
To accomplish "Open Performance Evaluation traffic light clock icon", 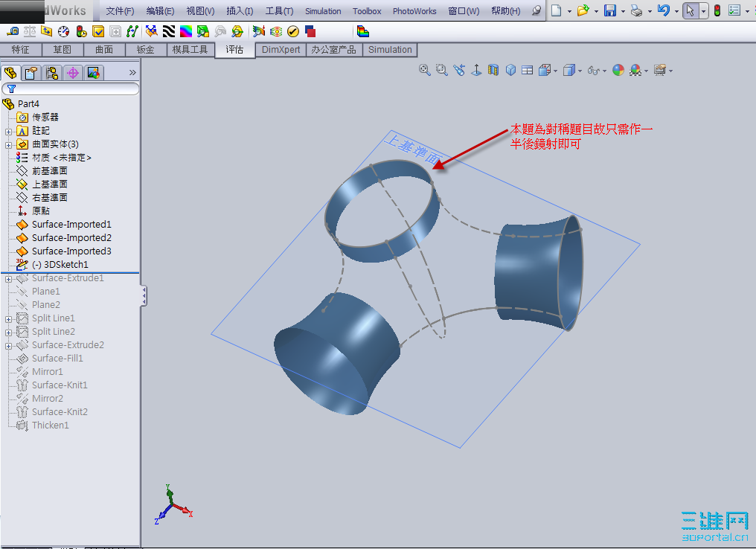I will (x=81, y=32).
